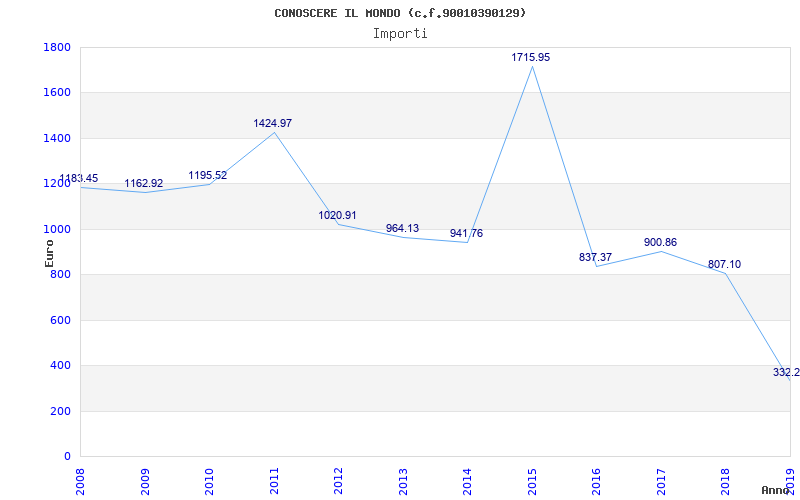Screen dimensions: 800x500
Task: Click the 1195.52 data label
Action: (208, 175)
